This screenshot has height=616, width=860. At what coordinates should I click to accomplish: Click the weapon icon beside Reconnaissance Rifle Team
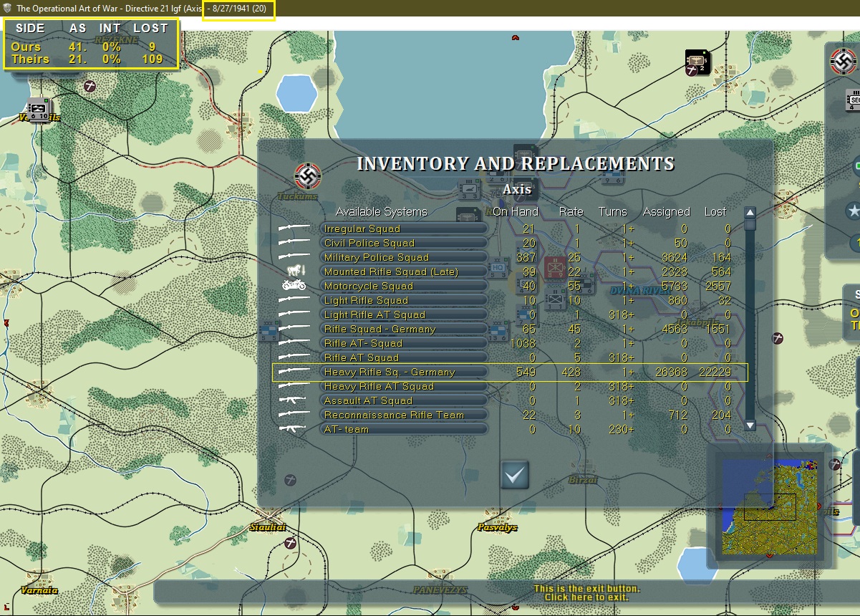(294, 415)
